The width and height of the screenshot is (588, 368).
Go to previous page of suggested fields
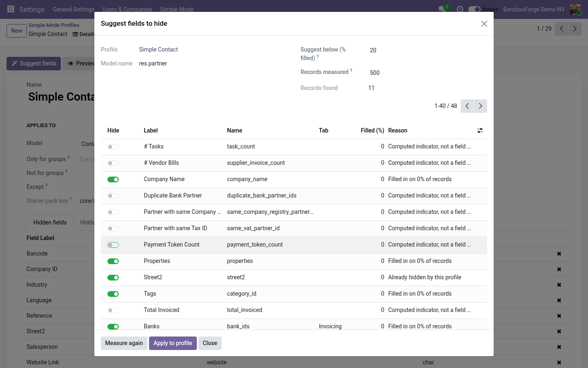pyautogui.click(x=467, y=106)
